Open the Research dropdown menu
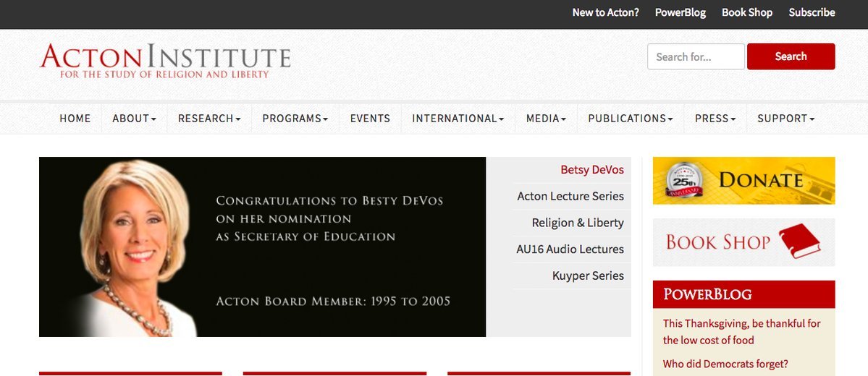 (209, 119)
